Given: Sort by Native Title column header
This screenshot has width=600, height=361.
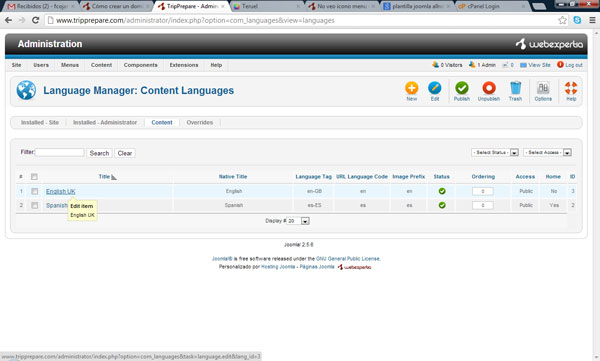Looking at the screenshot, I should click(x=233, y=177).
